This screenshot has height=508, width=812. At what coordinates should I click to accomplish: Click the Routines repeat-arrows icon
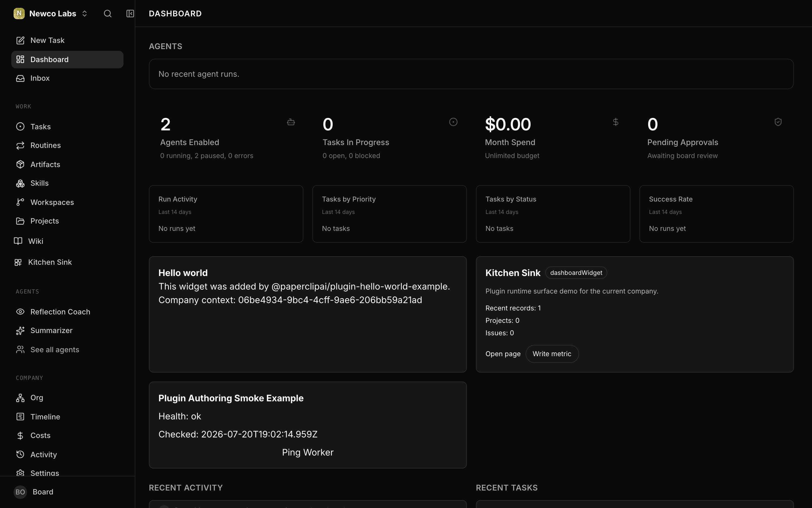[20, 145]
